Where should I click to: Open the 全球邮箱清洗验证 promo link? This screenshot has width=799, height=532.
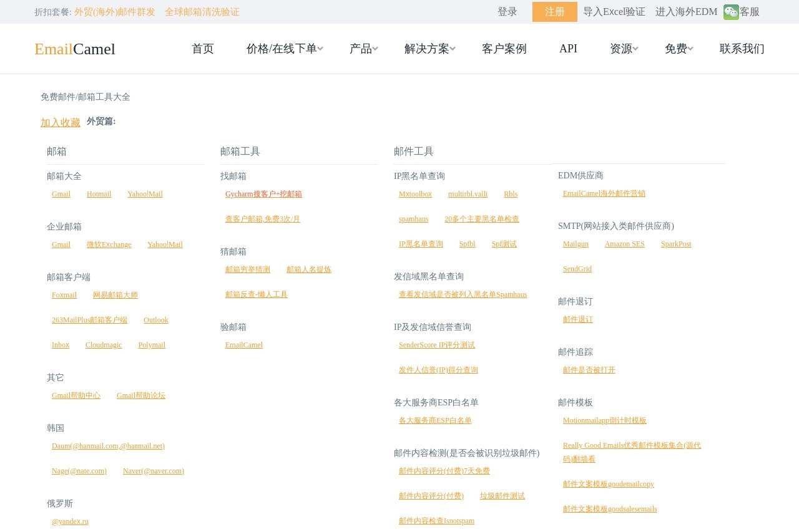pyautogui.click(x=202, y=12)
